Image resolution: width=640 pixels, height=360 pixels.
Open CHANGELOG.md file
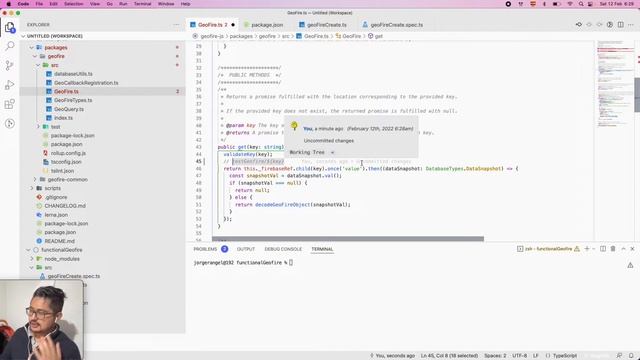[x=65, y=206]
